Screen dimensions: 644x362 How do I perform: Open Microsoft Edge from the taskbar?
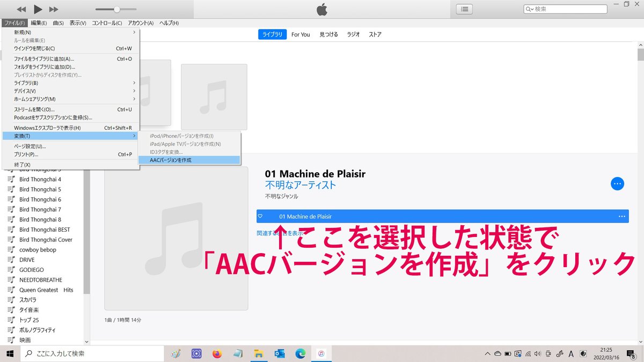click(x=301, y=353)
